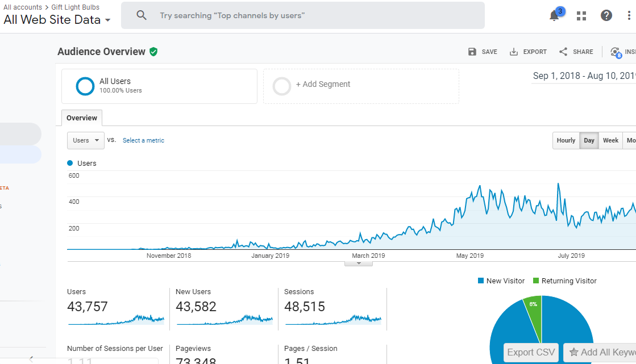This screenshot has height=364, width=636.
Task: Open the three-dot more options menu
Action: click(x=629, y=16)
